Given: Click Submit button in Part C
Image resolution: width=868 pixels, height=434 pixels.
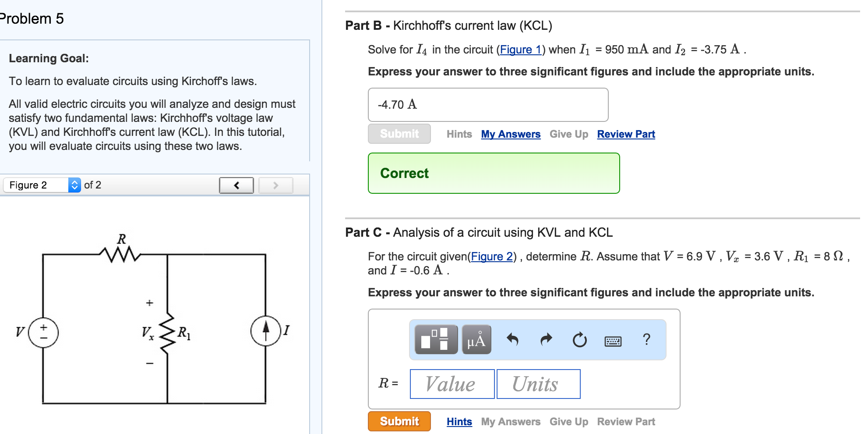Looking at the screenshot, I should pyautogui.click(x=399, y=421).
